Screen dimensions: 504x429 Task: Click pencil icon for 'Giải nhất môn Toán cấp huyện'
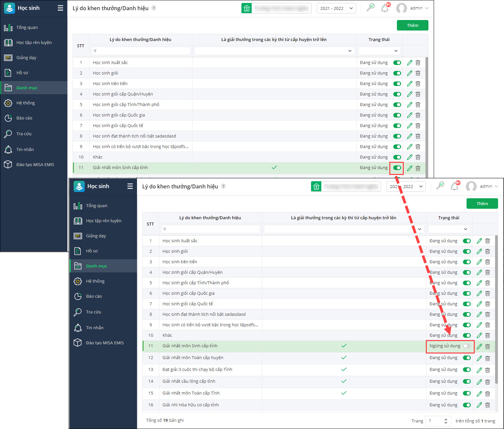point(479,358)
